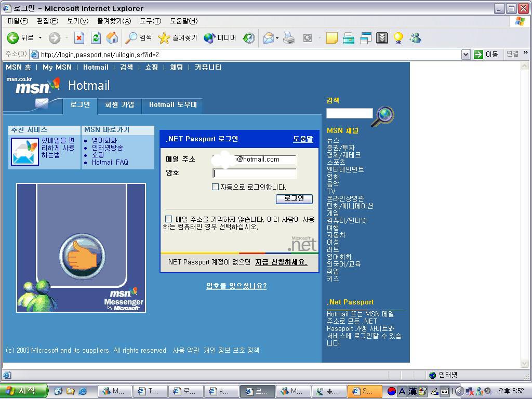532x399 pixels.
Task: Click the 로그인 submit button
Action: 294,198
